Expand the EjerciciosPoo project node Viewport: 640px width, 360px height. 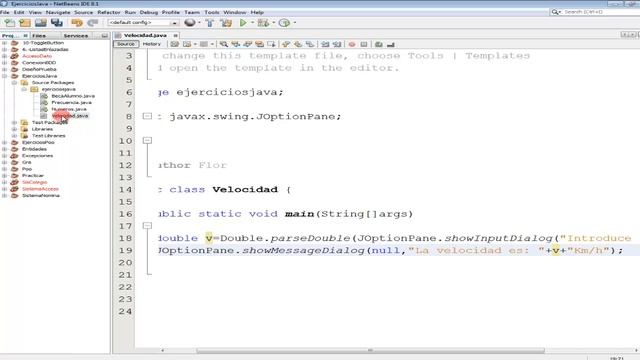click(x=4, y=142)
